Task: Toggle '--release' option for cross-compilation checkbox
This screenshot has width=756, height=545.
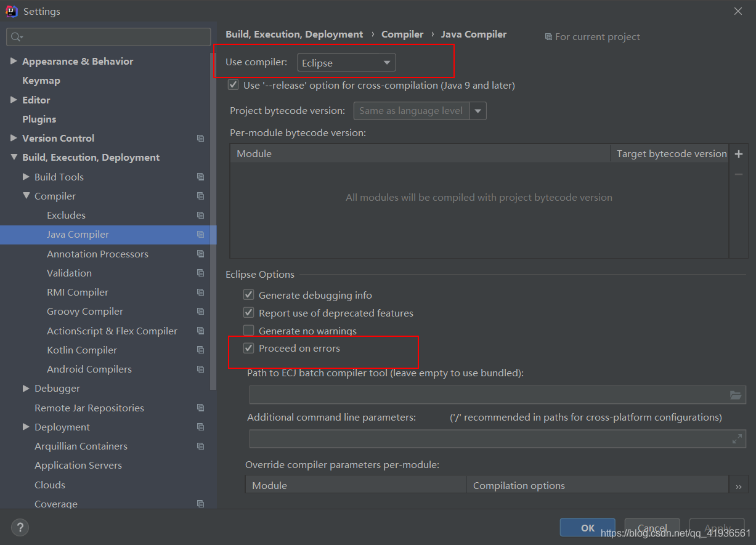Action: click(x=233, y=85)
